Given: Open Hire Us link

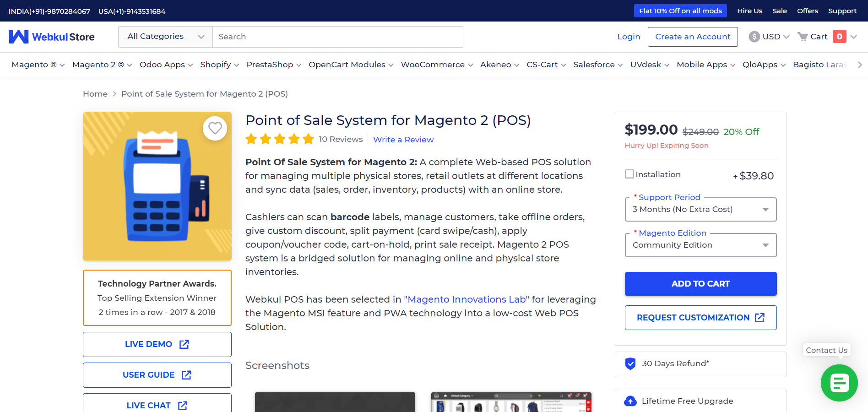Looking at the screenshot, I should click(x=749, y=11).
